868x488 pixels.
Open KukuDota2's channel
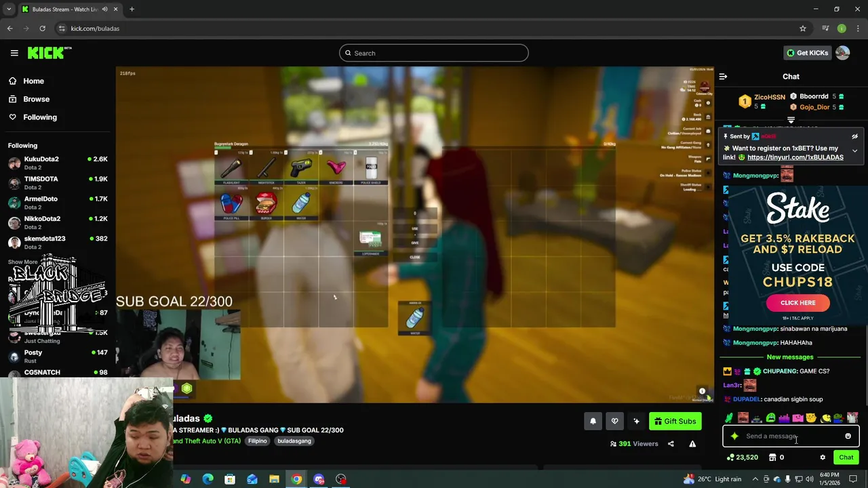pyautogui.click(x=58, y=163)
